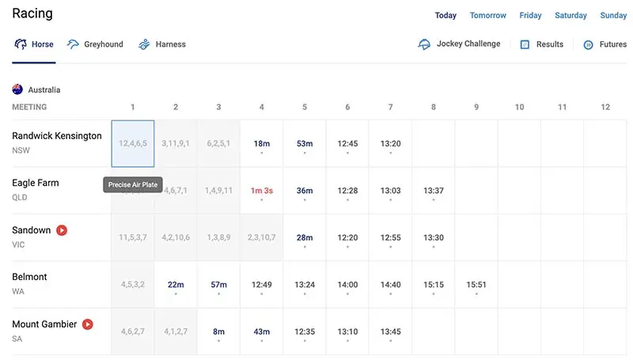This screenshot has width=633, height=364.
Task: Click the Futures icon
Action: click(x=588, y=45)
